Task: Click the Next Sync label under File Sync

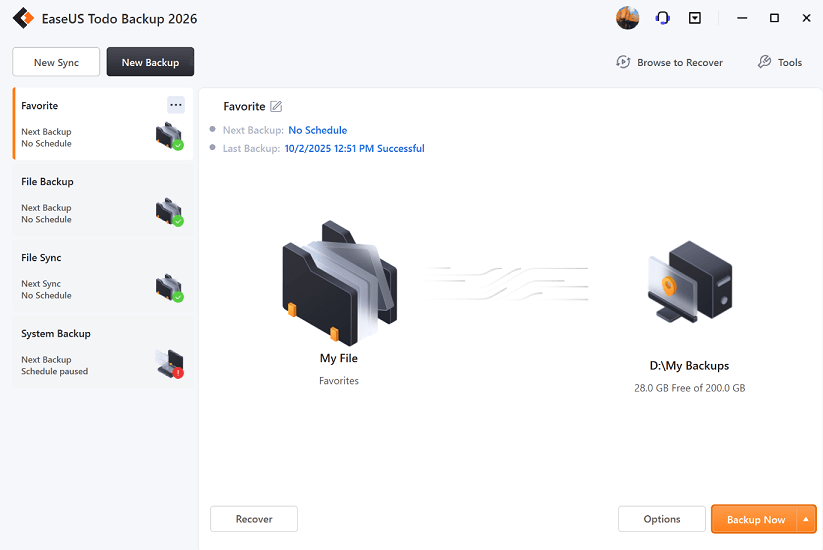Action: [x=41, y=283]
